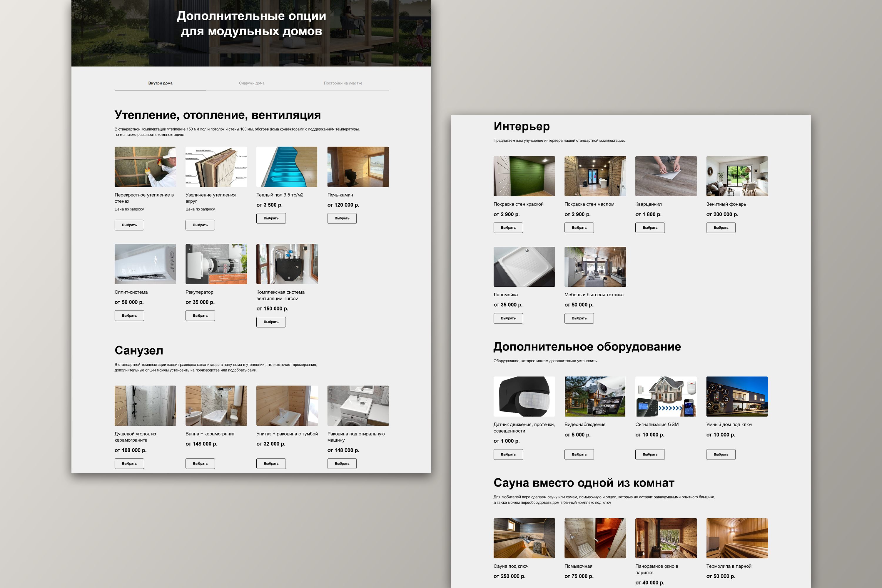Click 'Выбрать' under Печь-камин
This screenshot has width=882, height=588.
[x=342, y=218]
